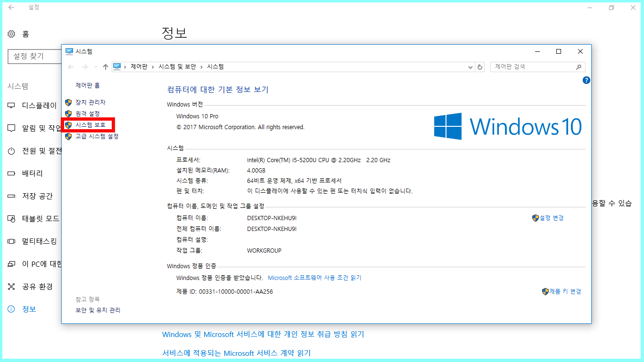The image size is (644, 362).
Task: Click shield icon beside 원격 설정
Action: point(68,114)
